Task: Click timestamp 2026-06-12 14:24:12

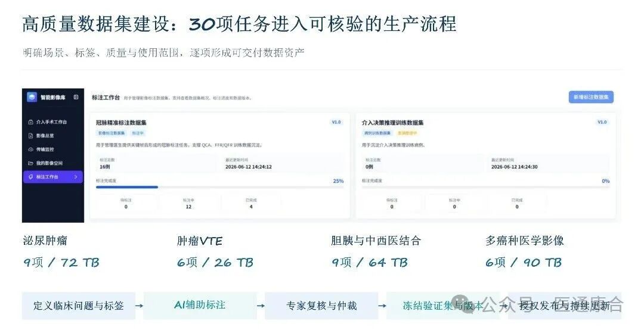Action: click(x=249, y=167)
